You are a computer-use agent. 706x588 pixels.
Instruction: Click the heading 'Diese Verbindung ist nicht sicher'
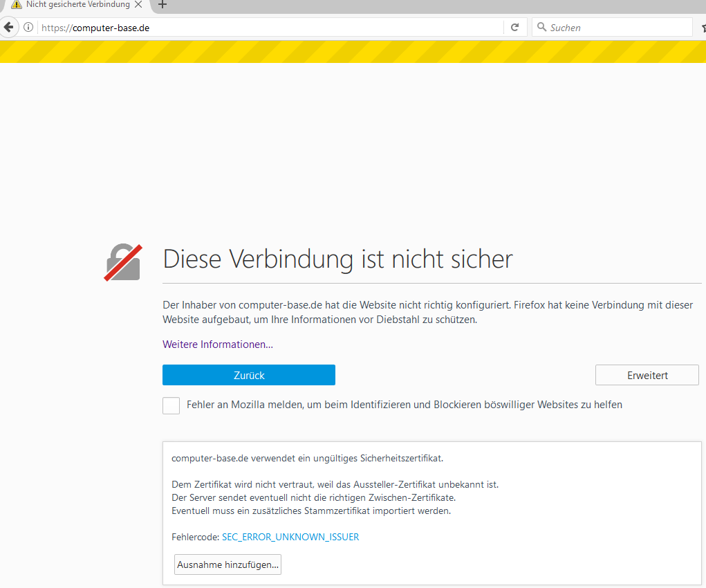coord(337,259)
